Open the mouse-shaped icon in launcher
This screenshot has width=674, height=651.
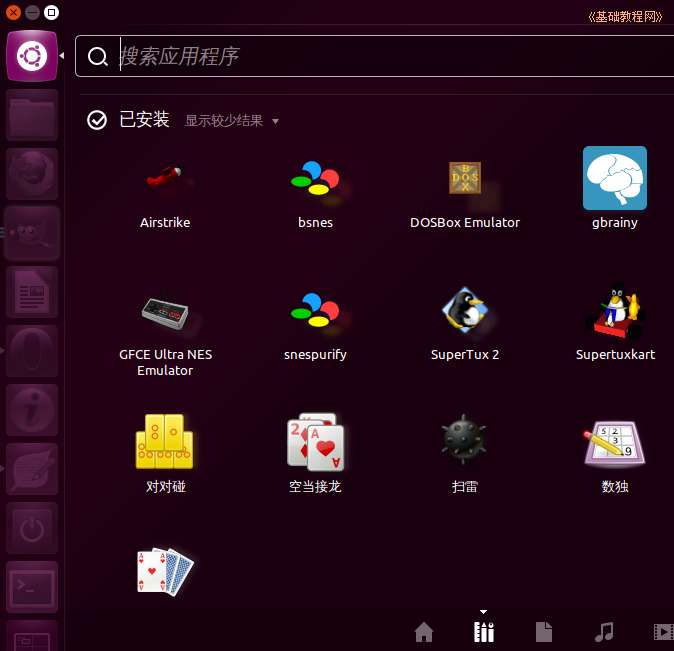[x=32, y=350]
